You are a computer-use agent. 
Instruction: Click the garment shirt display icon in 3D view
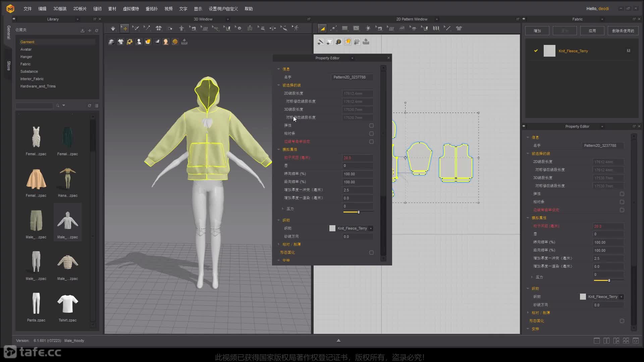coord(120,42)
